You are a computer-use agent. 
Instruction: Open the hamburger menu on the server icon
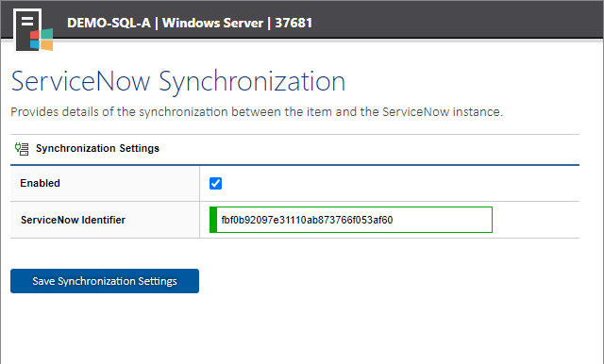tap(27, 21)
